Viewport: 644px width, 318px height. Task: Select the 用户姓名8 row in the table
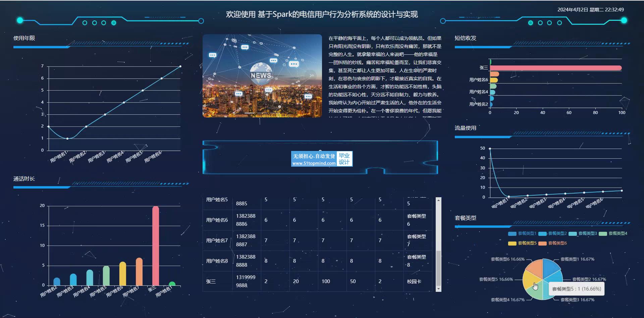pyautogui.click(x=217, y=261)
